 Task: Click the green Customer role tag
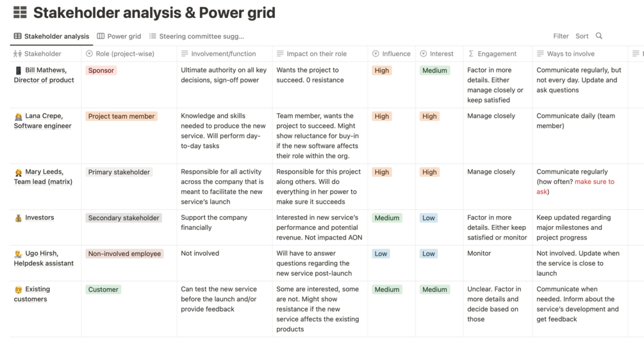103,290
